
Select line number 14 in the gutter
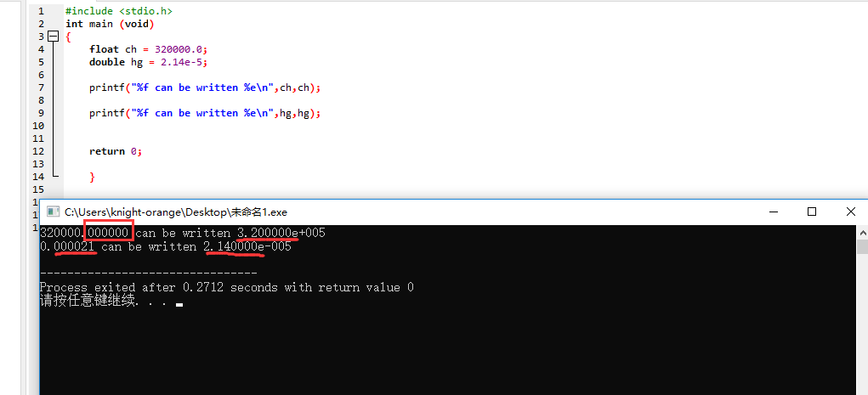pyautogui.click(x=37, y=177)
